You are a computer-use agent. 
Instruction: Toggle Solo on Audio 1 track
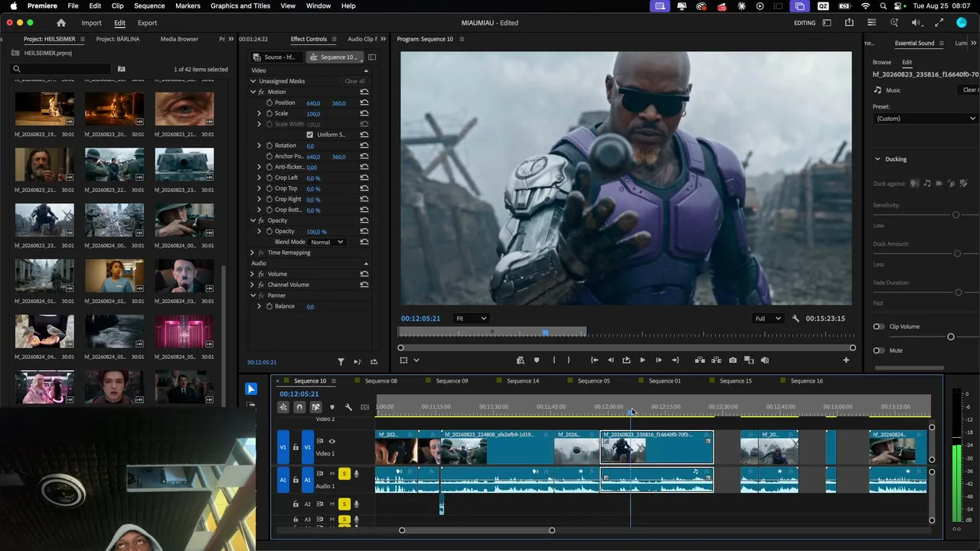click(x=345, y=474)
